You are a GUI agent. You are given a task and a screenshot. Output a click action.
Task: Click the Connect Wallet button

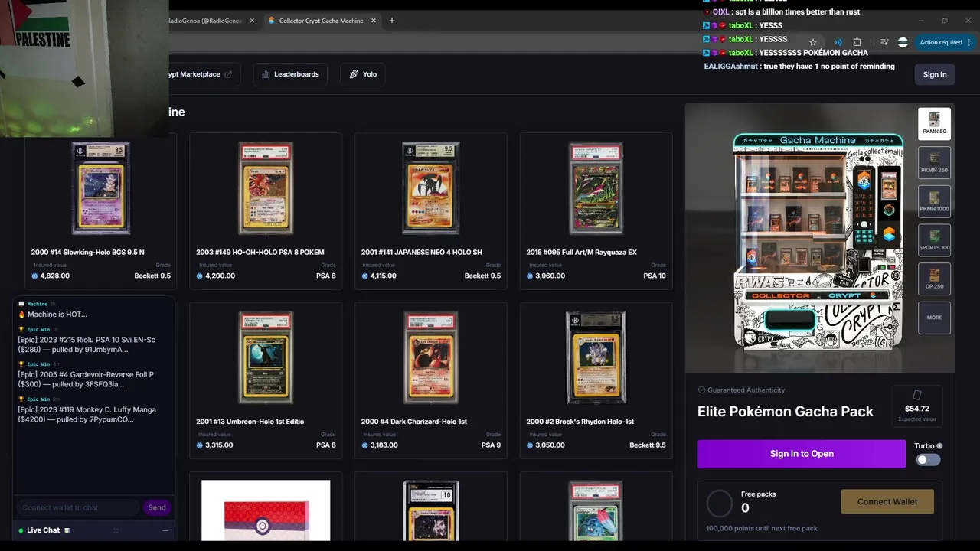887,502
